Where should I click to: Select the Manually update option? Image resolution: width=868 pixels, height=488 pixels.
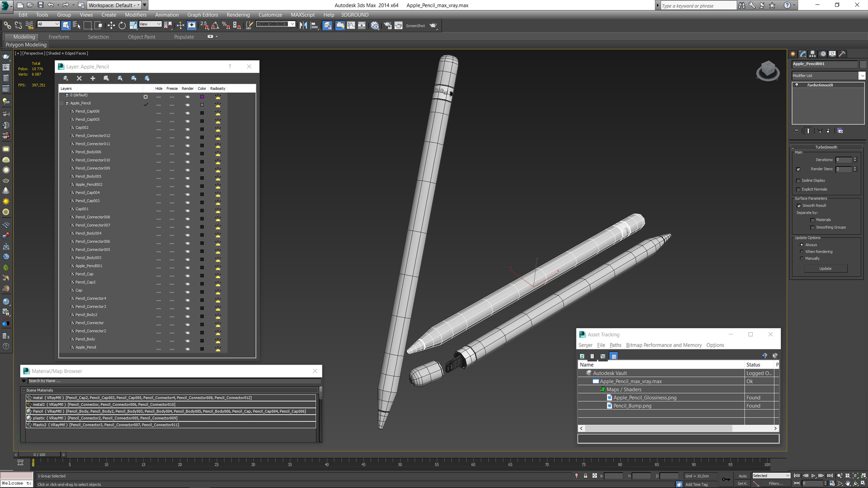click(802, 258)
